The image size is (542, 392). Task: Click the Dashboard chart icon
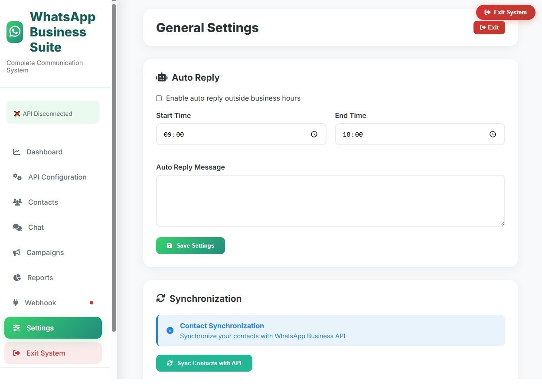click(16, 152)
